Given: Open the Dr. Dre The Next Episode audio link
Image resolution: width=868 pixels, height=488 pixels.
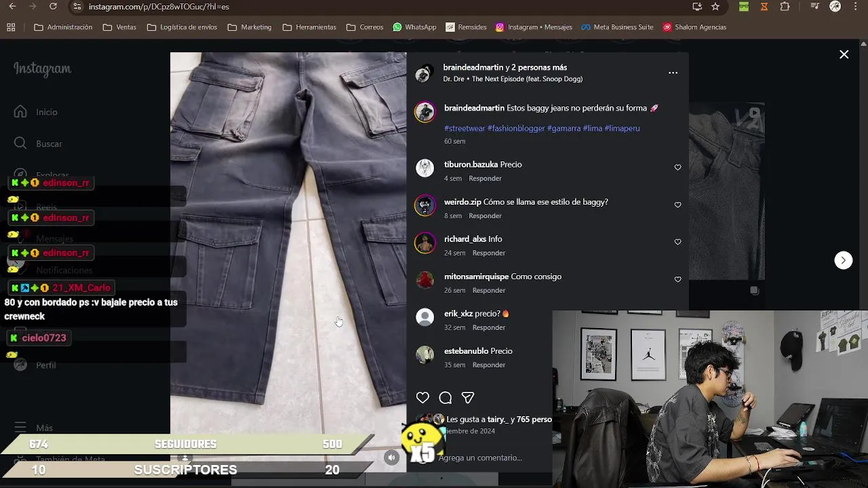Looking at the screenshot, I should tap(513, 79).
